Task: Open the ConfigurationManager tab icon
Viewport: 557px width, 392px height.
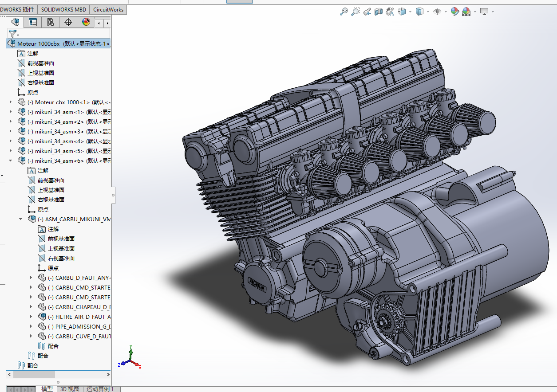Action: click(50, 22)
